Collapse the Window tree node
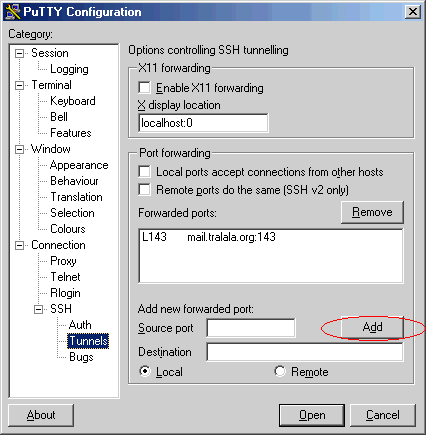Screen dimensions: 426x435 click(20, 149)
